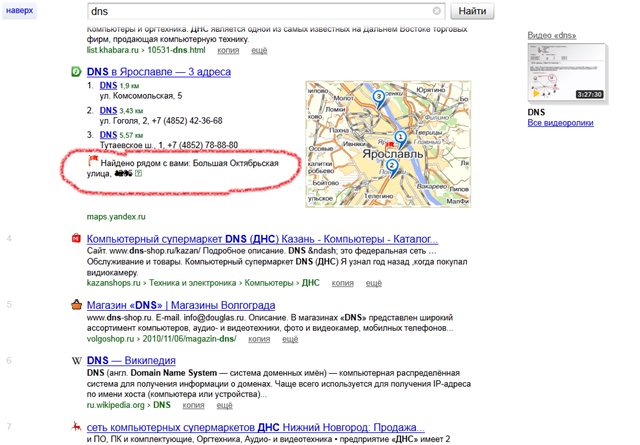Click the 'DNS' video title under the thumbnail
Screen dimensions: 640x445
(x=536, y=112)
